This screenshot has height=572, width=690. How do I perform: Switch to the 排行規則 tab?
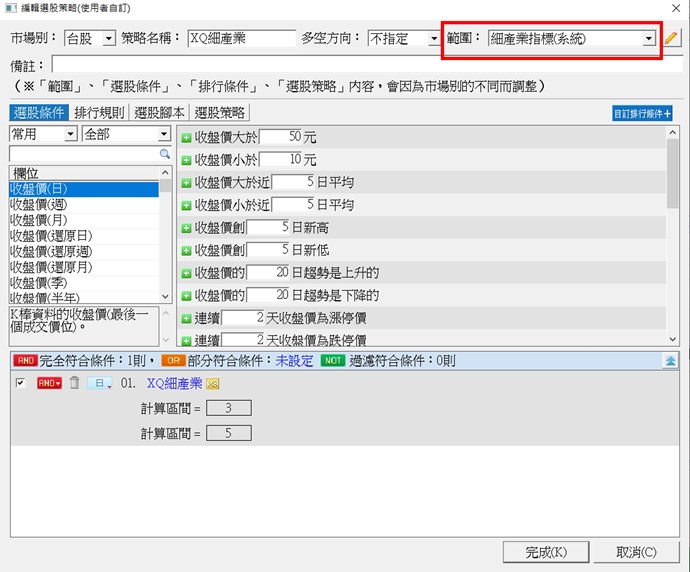click(x=99, y=113)
